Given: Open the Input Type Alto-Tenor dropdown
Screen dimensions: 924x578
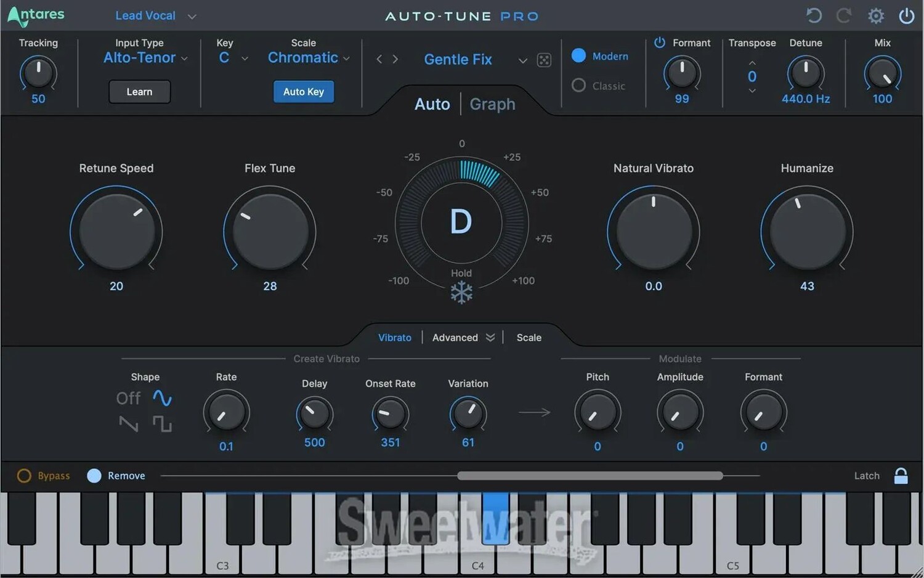Looking at the screenshot, I should (145, 58).
